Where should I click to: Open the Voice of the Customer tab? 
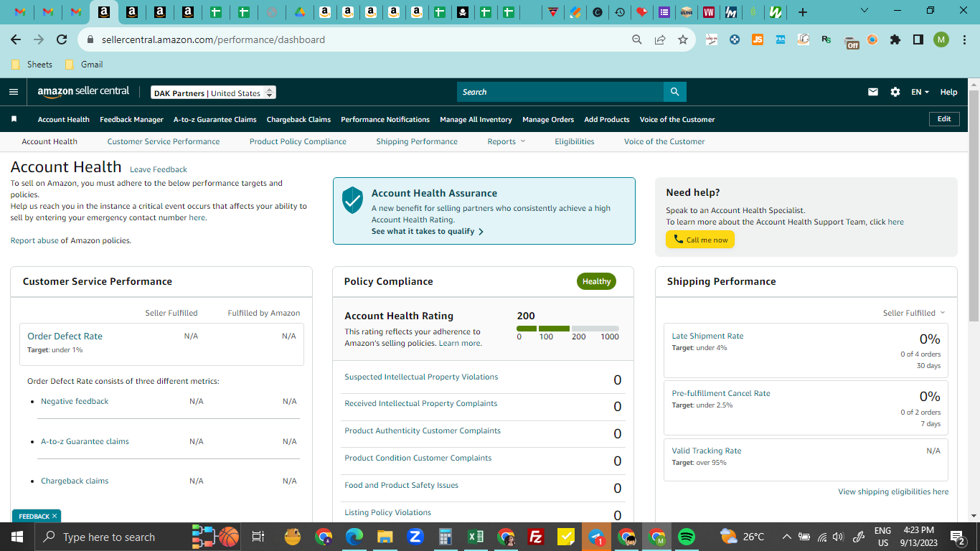pos(664,141)
